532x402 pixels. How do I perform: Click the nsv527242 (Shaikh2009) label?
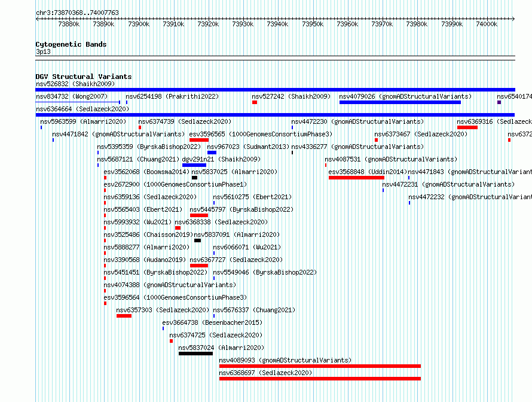click(291, 96)
